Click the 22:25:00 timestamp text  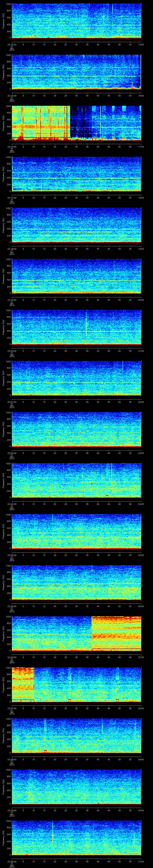point(12,606)
